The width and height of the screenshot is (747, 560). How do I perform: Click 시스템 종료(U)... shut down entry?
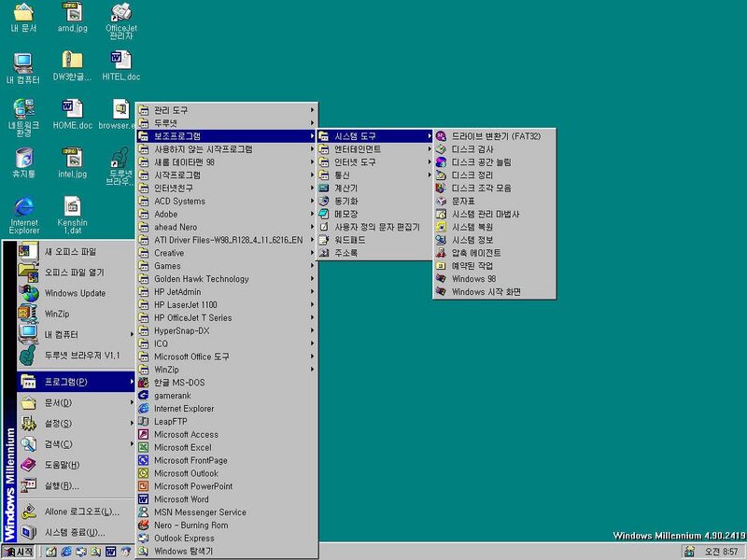click(x=75, y=532)
